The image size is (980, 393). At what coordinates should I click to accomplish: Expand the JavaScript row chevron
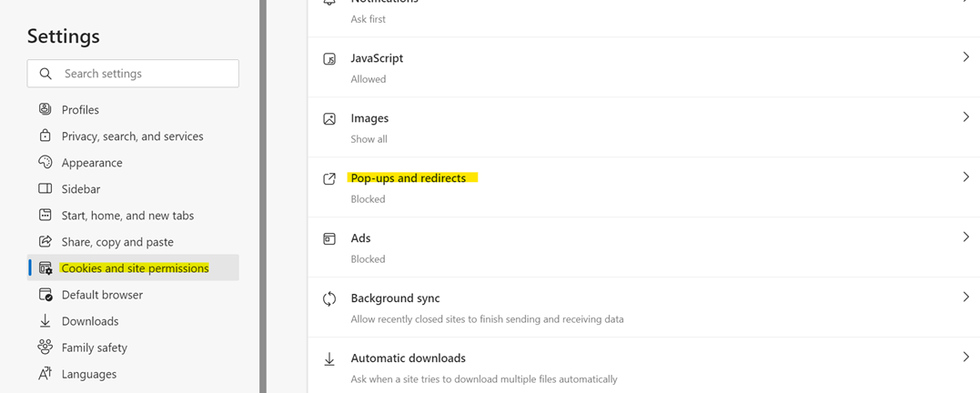click(965, 57)
